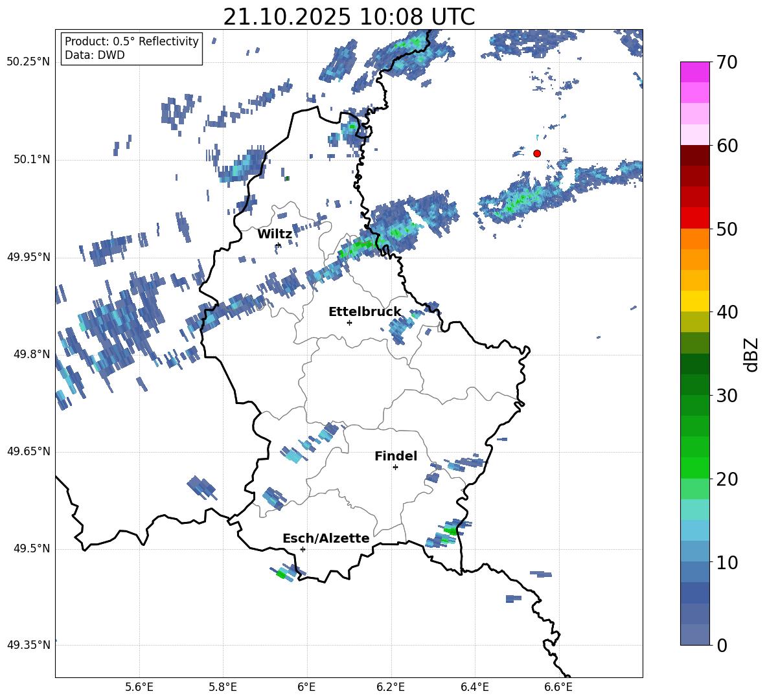Click the Findel station cross marker

[x=395, y=468]
